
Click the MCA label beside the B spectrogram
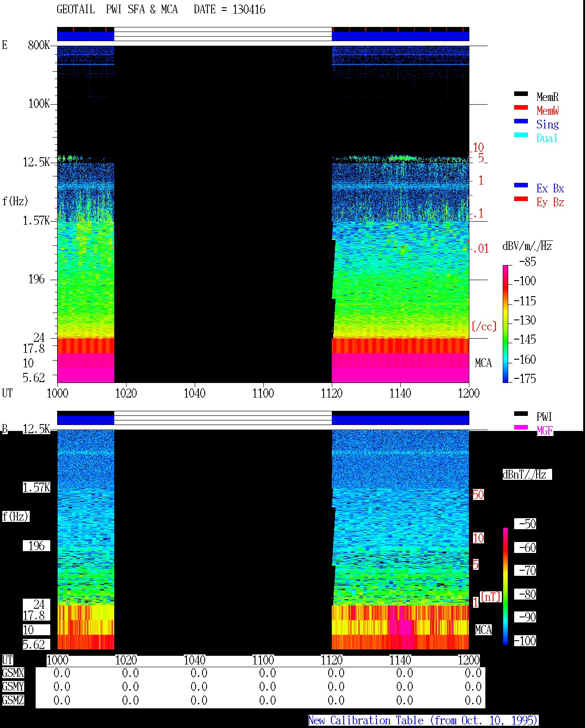(x=484, y=630)
